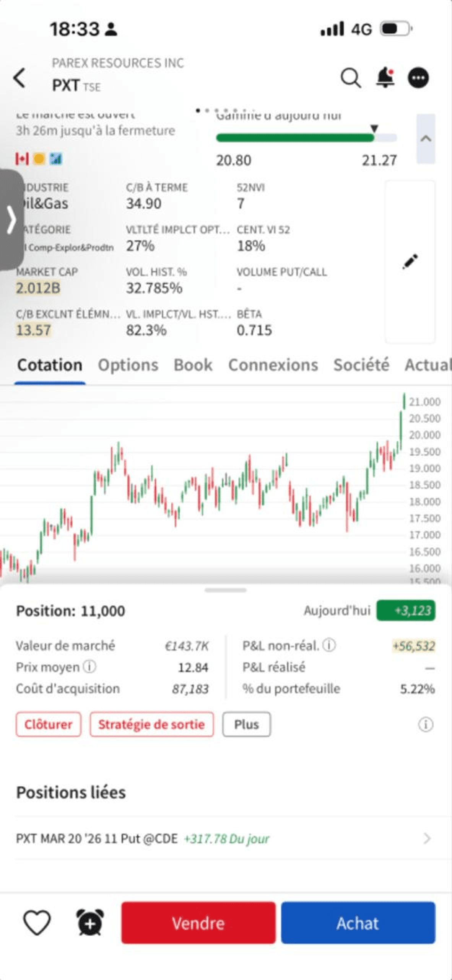This screenshot has width=452, height=980.
Task: Tap the Clôturer button
Action: click(49, 724)
